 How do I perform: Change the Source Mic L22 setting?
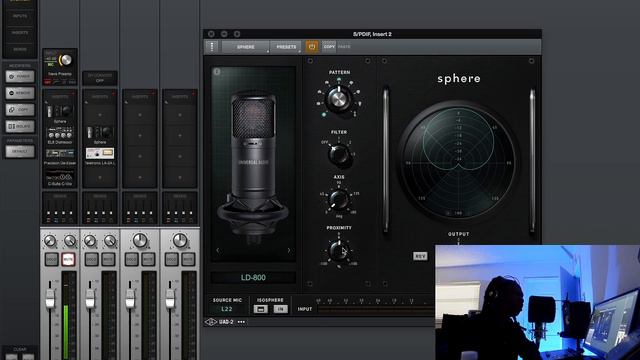[227, 309]
